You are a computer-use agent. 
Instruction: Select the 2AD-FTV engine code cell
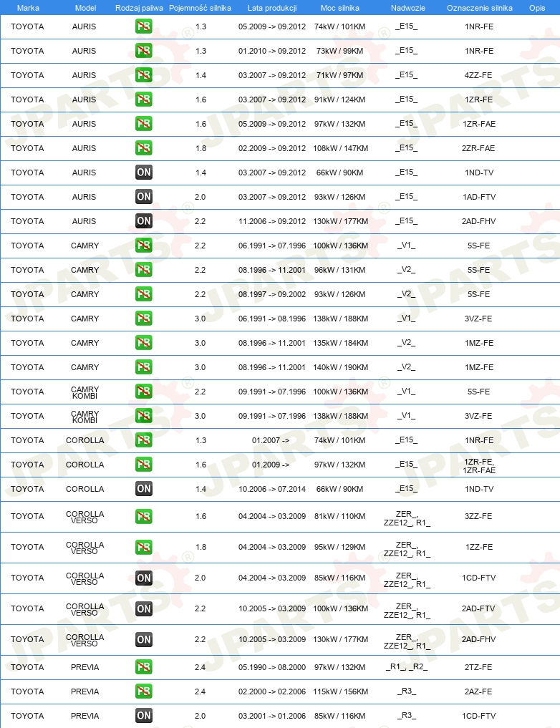tap(478, 608)
